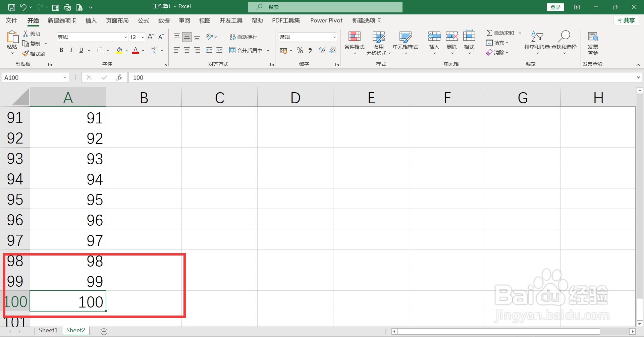Open Format as Table icon
The height and width of the screenshot is (337, 644).
(x=379, y=36)
